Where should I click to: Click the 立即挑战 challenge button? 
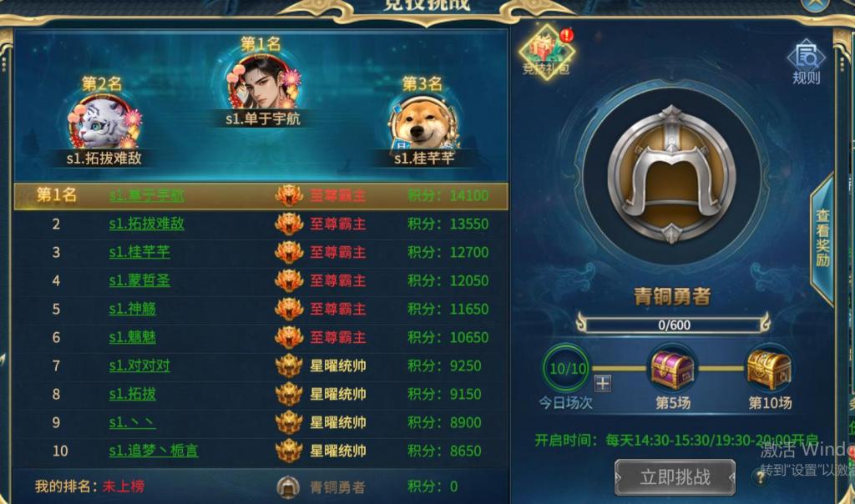coord(675,477)
